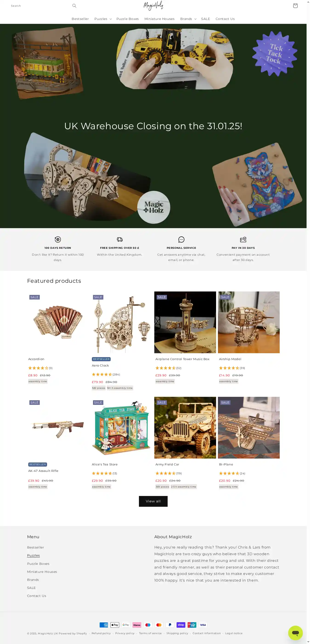Open the chat widget bubble
The image size is (310, 644).
[x=295, y=633]
